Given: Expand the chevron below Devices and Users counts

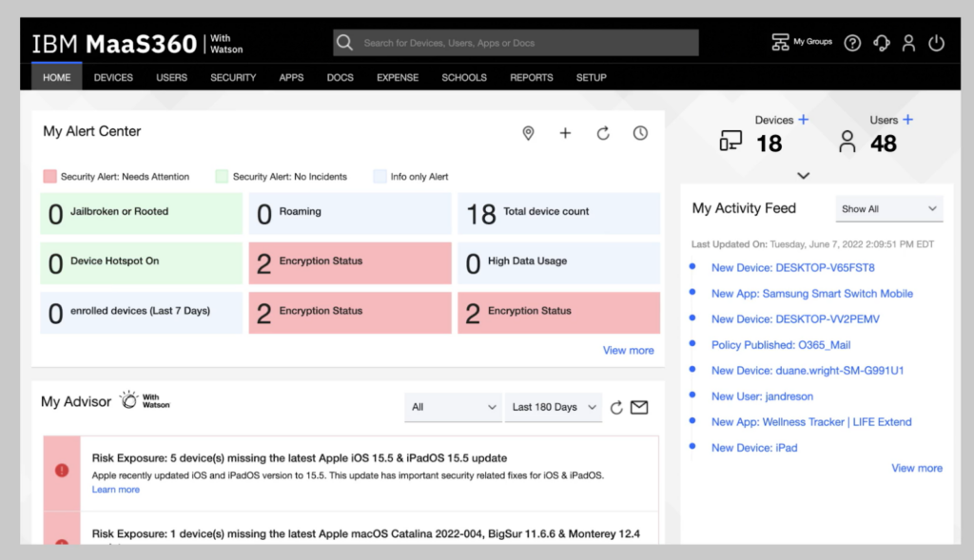Looking at the screenshot, I should coord(804,176).
